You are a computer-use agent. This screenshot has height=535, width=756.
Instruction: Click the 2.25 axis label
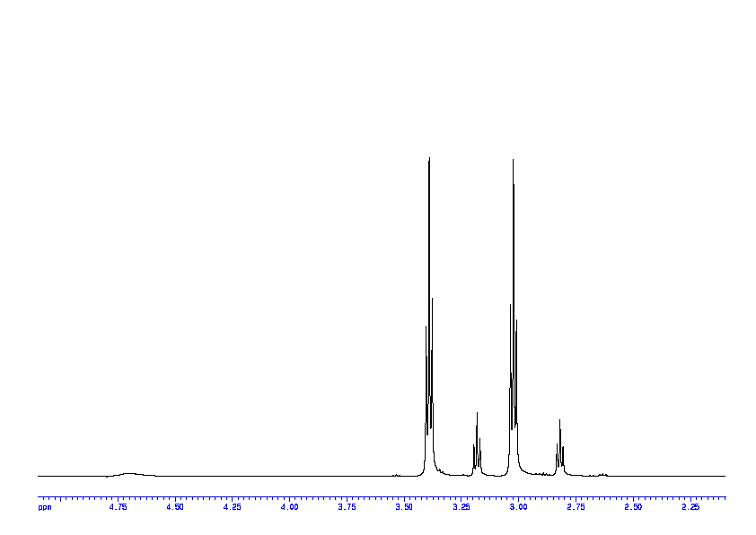click(x=690, y=507)
